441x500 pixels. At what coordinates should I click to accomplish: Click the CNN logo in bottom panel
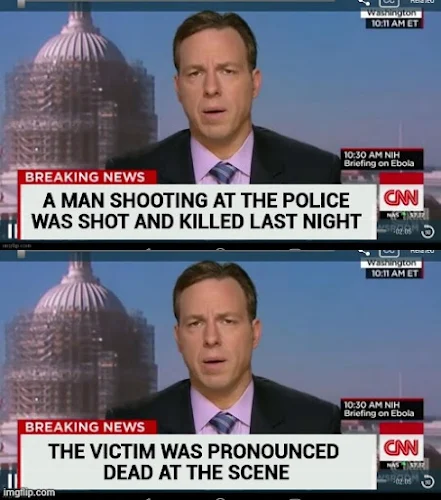pyautogui.click(x=401, y=448)
